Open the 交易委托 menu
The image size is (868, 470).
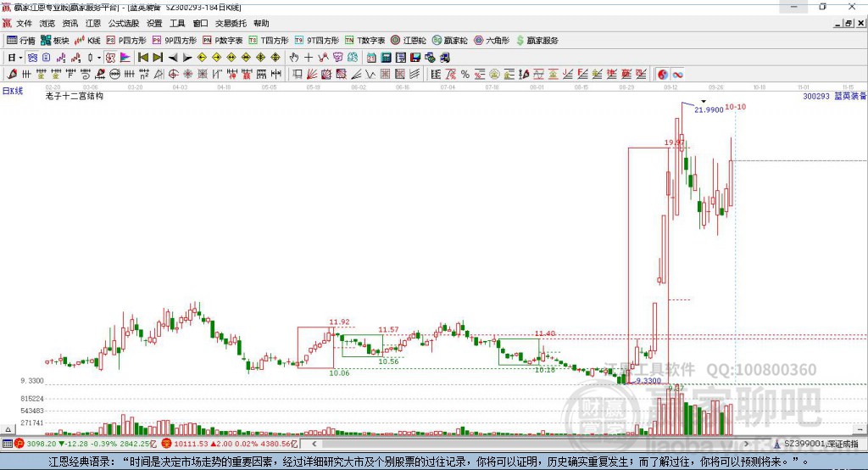(x=231, y=23)
